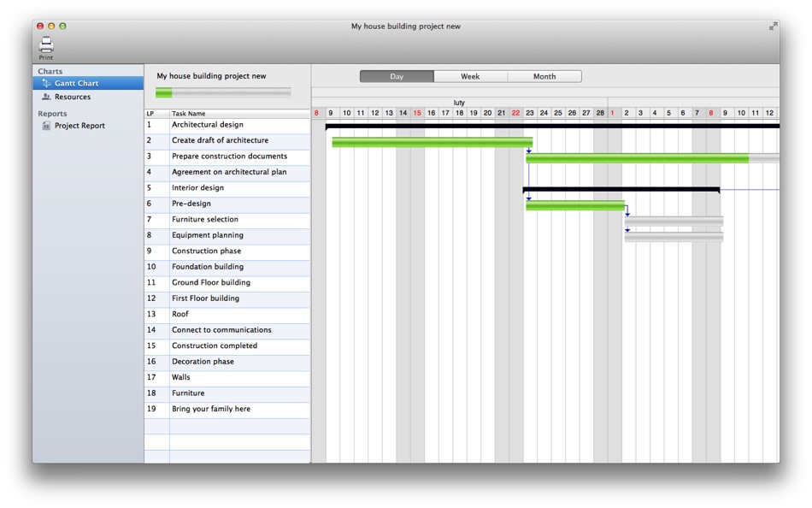This screenshot has height=508, width=812.
Task: Click the Print toolbar icon
Action: (x=46, y=48)
